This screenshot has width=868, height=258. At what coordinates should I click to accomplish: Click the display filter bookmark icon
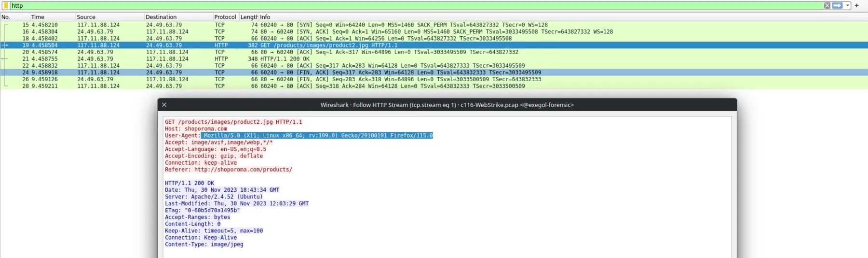coord(6,6)
